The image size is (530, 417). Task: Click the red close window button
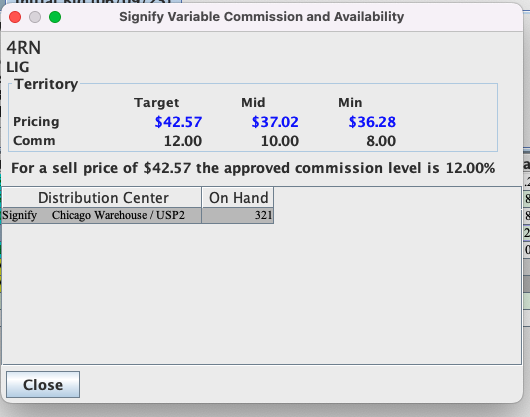pyautogui.click(x=15, y=17)
